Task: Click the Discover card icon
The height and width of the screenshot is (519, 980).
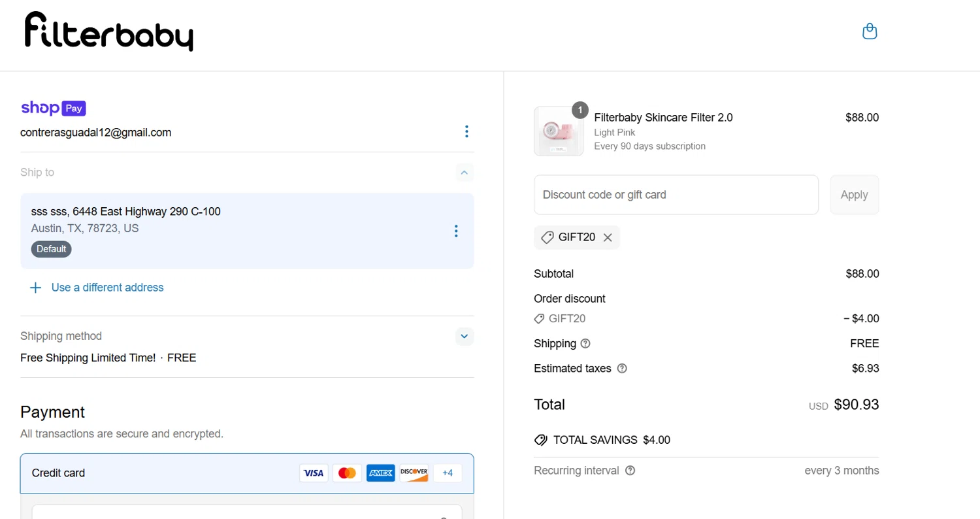Action: click(414, 473)
